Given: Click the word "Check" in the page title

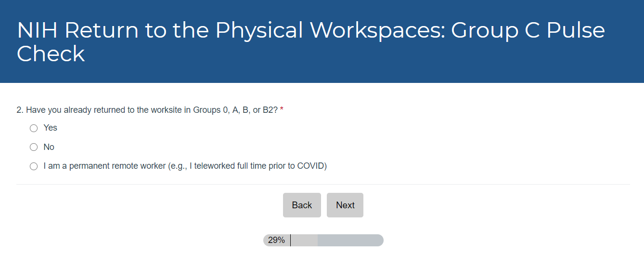Looking at the screenshot, I should click(51, 54).
